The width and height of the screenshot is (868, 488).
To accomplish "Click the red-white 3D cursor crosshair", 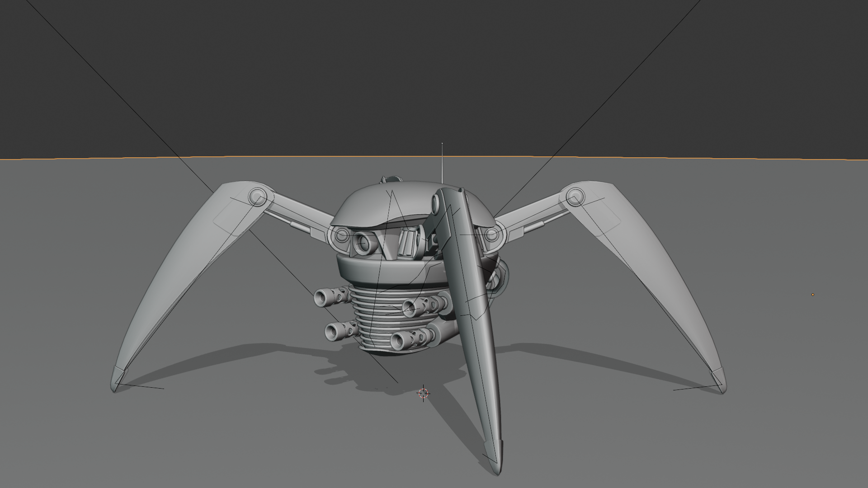I will [x=423, y=394].
